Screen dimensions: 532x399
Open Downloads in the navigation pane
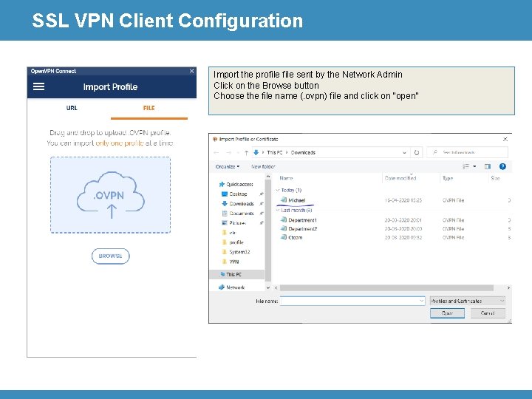click(238, 204)
